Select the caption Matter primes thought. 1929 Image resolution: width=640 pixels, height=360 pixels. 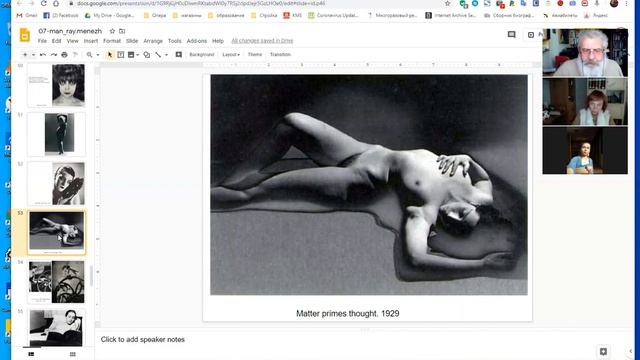(x=348, y=313)
